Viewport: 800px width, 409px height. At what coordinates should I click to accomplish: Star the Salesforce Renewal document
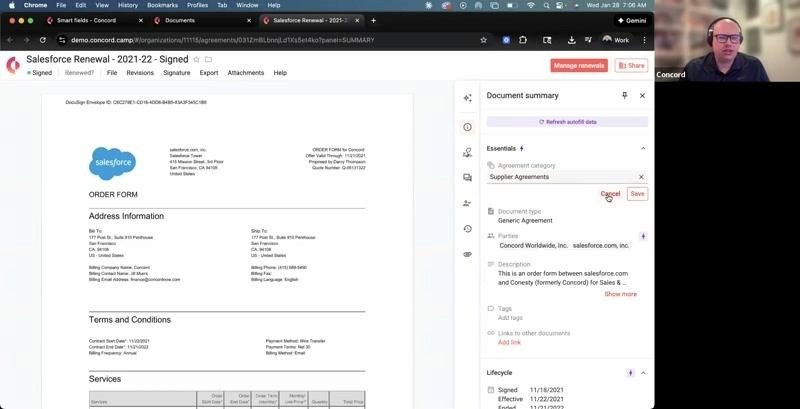coord(196,60)
